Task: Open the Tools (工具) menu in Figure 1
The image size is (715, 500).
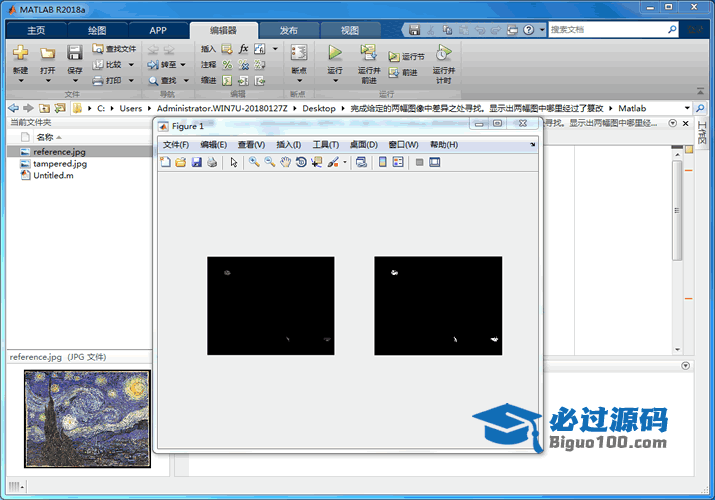Action: point(326,145)
